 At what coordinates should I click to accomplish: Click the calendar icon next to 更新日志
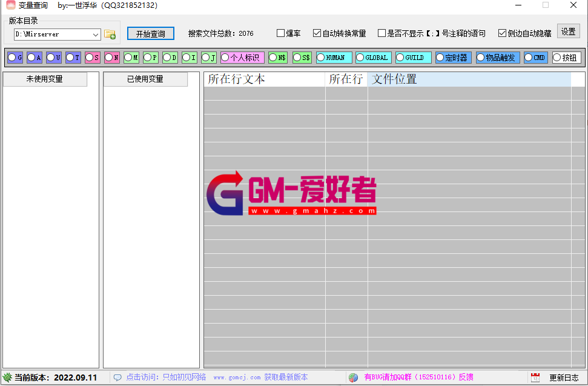[x=535, y=378]
